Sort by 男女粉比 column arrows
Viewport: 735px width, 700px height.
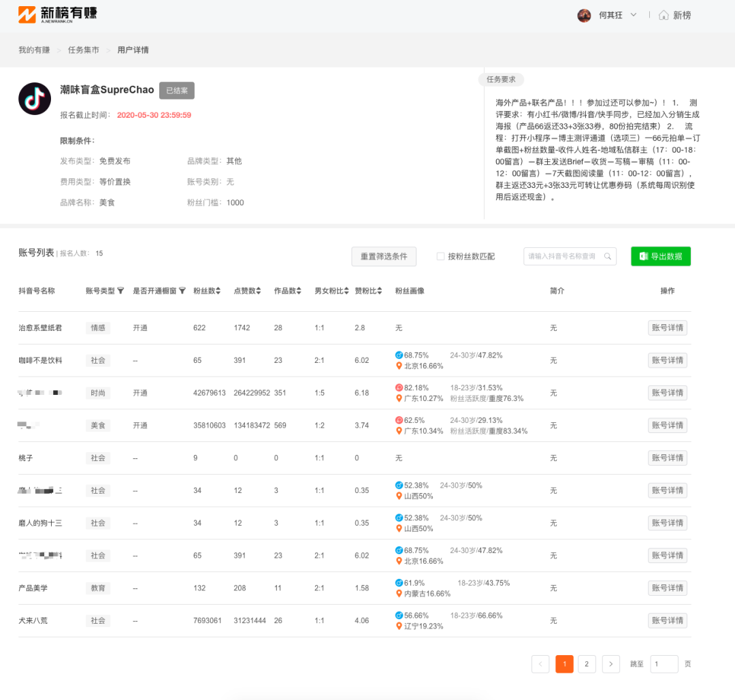(344, 291)
